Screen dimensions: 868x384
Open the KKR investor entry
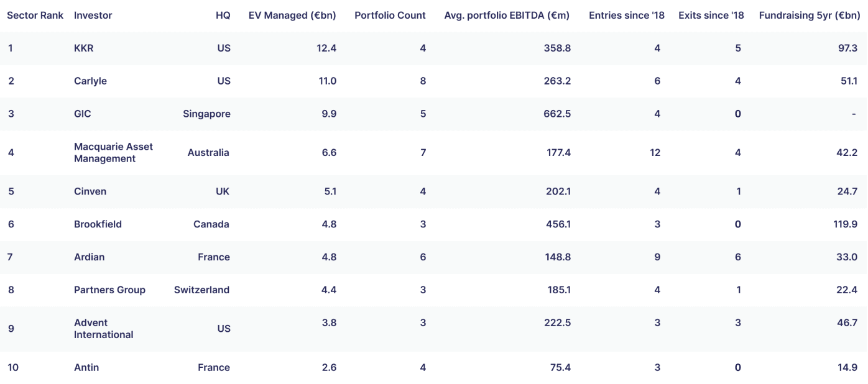pyautogui.click(x=83, y=48)
